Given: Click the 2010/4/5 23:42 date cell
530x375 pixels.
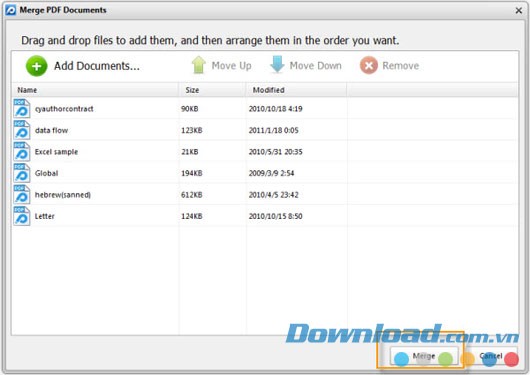Looking at the screenshot, I should tap(273, 195).
